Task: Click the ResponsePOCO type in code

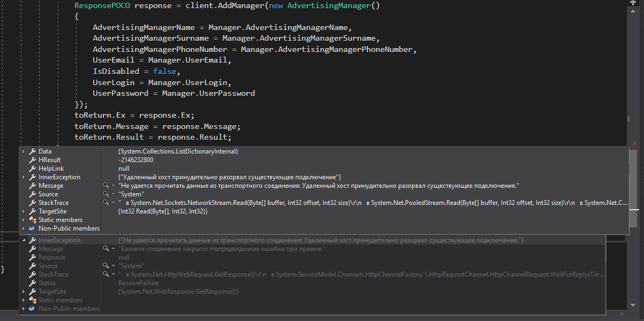Action: point(102,6)
